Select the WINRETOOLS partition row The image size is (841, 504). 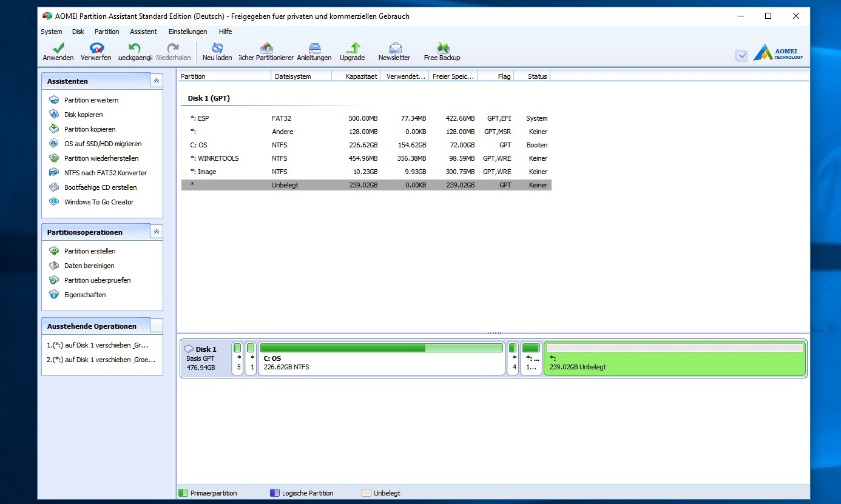point(366,158)
